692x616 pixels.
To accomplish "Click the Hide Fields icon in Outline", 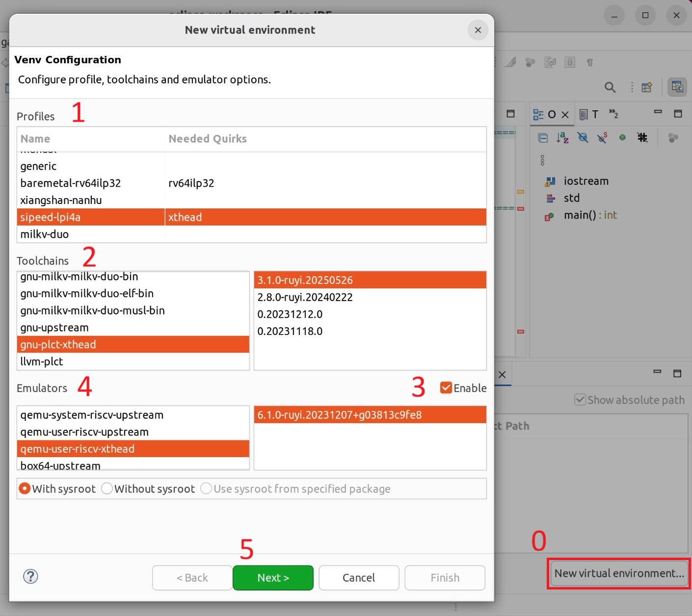I will 583,138.
